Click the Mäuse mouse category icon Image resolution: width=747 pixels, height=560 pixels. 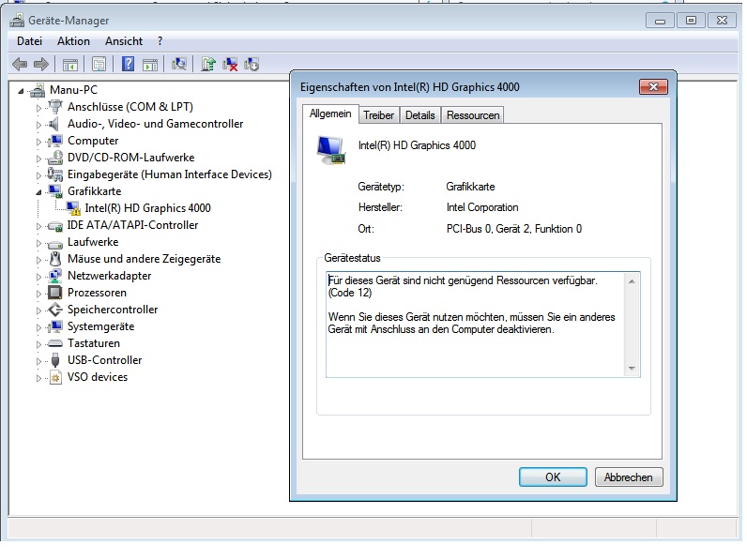click(x=55, y=259)
